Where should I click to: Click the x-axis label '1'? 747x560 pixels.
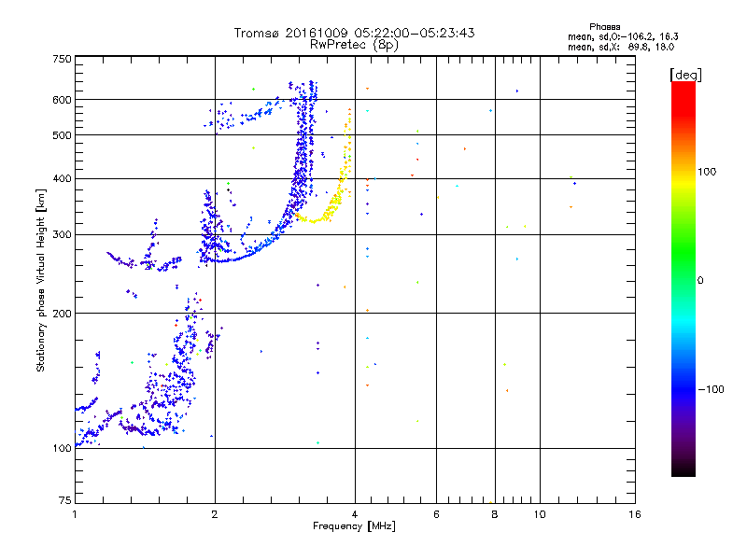[x=75, y=514]
